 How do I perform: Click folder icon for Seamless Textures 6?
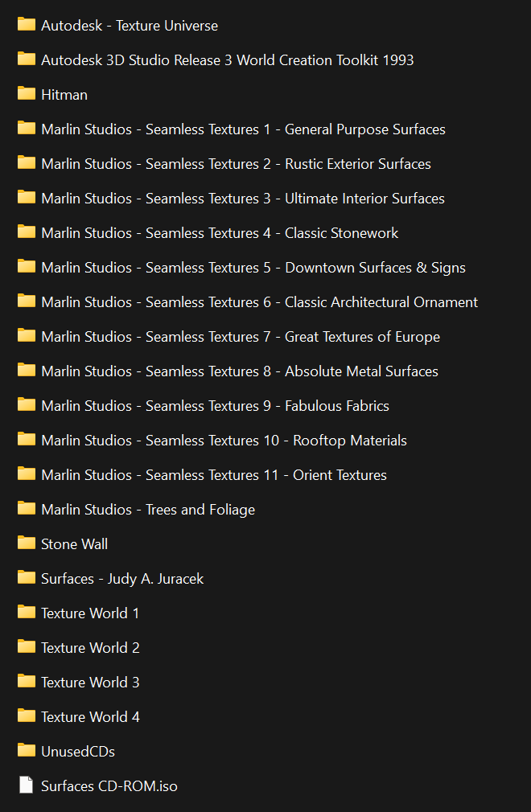(27, 301)
